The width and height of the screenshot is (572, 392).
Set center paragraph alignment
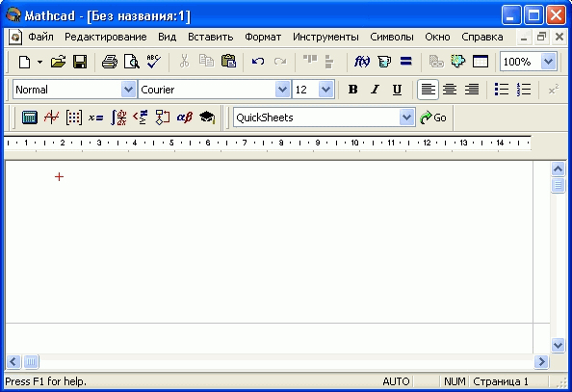[450, 90]
